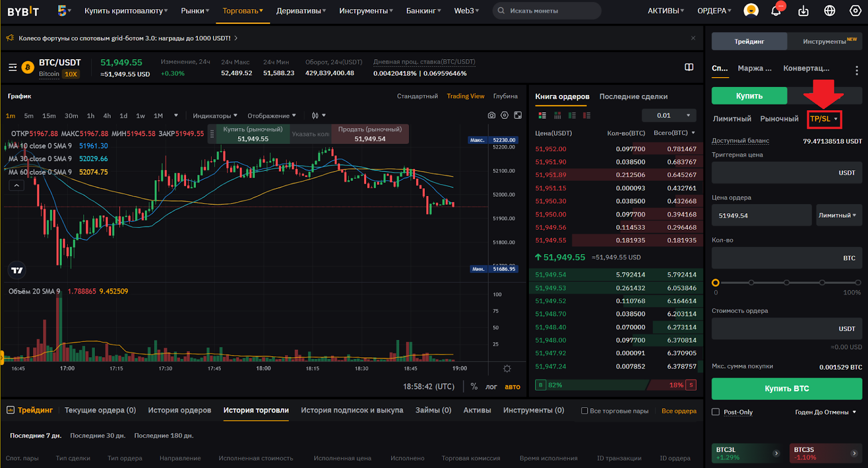Screen dimensions: 868x468
Task: Open the language globe icon
Action: click(829, 10)
